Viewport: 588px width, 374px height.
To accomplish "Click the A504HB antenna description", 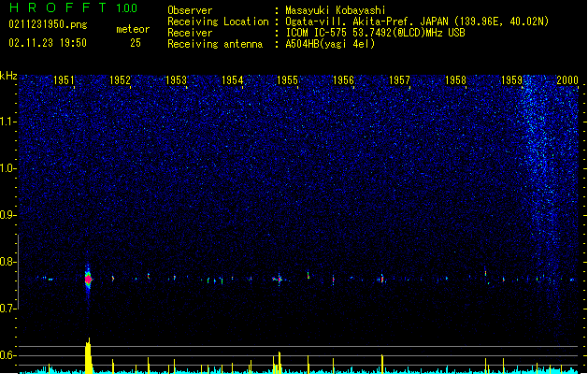I will tap(330, 44).
